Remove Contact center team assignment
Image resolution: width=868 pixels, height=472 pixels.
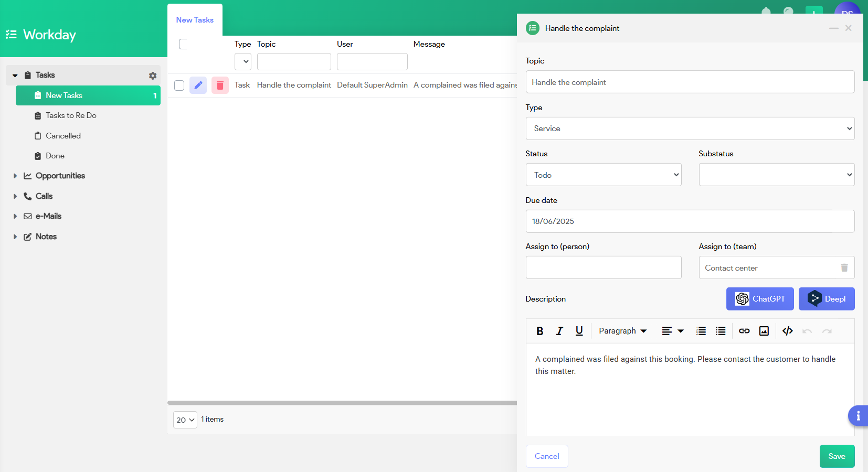tap(844, 268)
